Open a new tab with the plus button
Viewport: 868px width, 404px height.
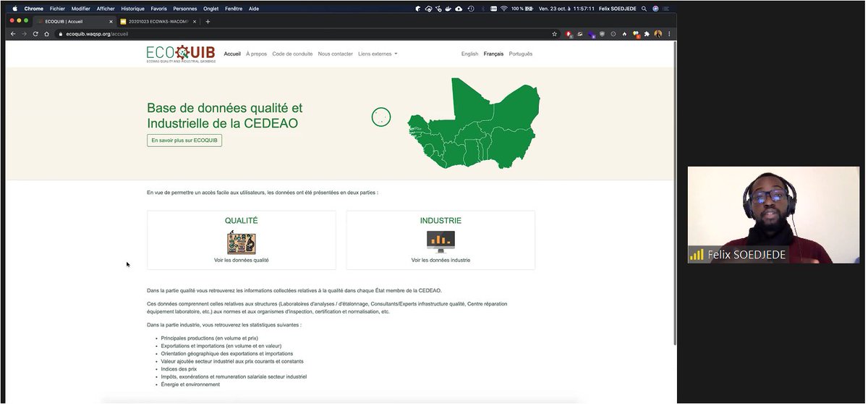coord(208,22)
